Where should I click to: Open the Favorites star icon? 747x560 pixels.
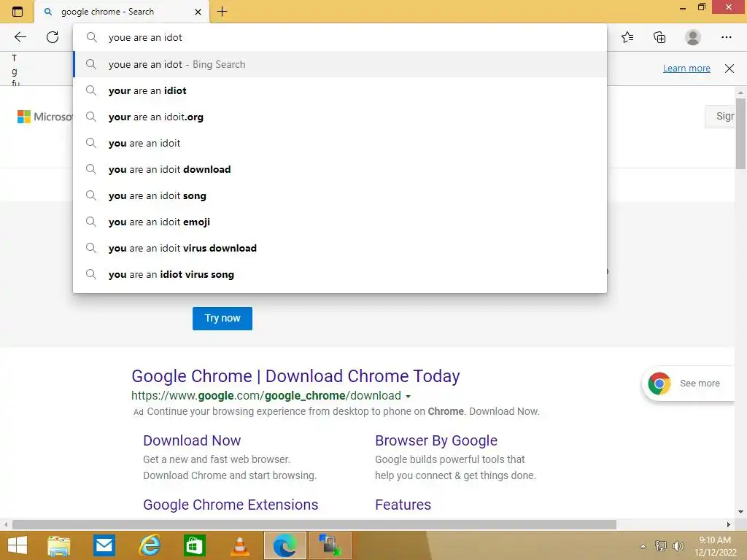627,37
